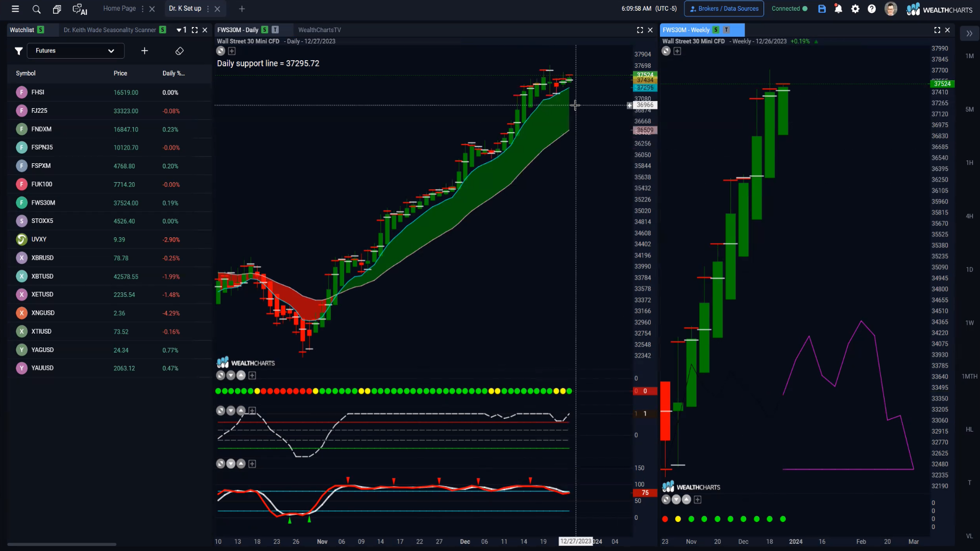The width and height of the screenshot is (980, 551).
Task: Add to dots indicator pane with plus square
Action: click(x=252, y=375)
